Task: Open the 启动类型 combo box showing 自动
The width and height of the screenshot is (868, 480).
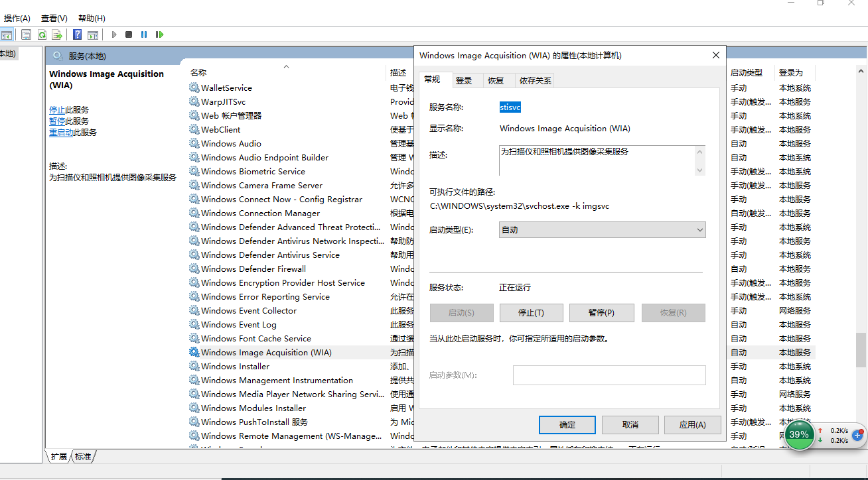Action: pyautogui.click(x=602, y=229)
